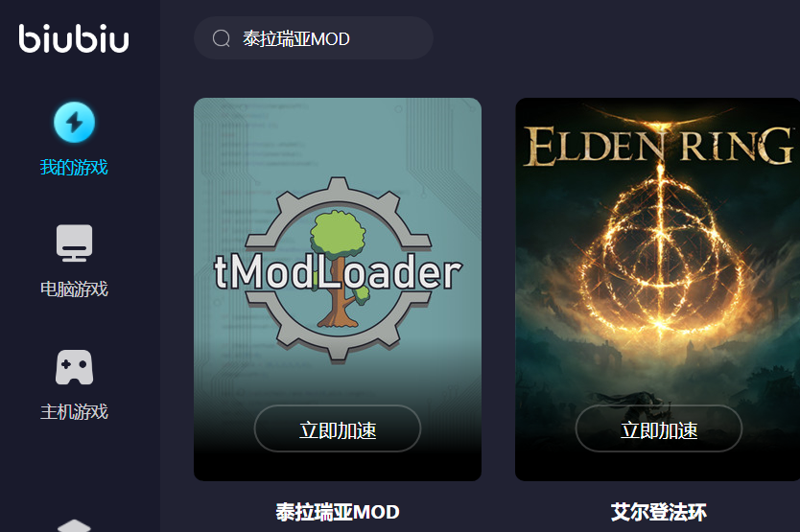Image resolution: width=800 pixels, height=532 pixels.
Task: Focus the 泰拉瑞亚MOD search field
Action: click(314, 38)
